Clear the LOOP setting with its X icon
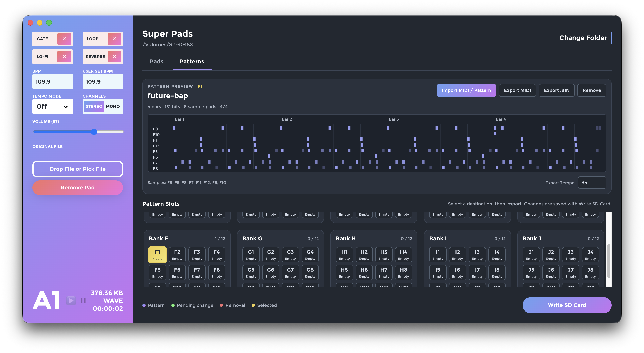 point(114,39)
